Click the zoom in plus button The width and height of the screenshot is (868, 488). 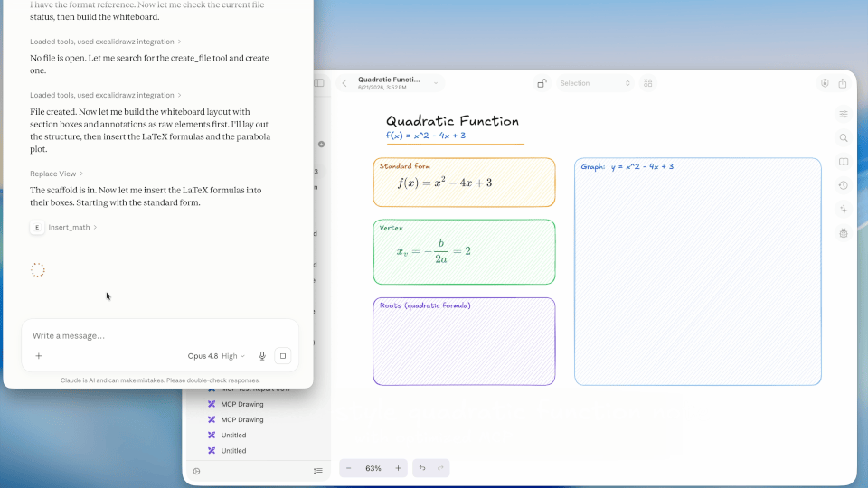398,468
